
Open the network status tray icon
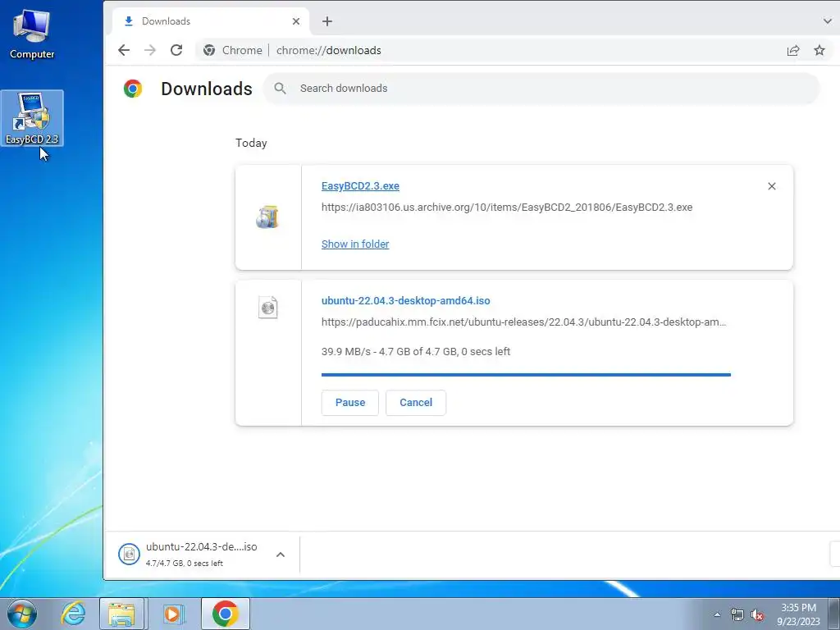pyautogui.click(x=737, y=614)
